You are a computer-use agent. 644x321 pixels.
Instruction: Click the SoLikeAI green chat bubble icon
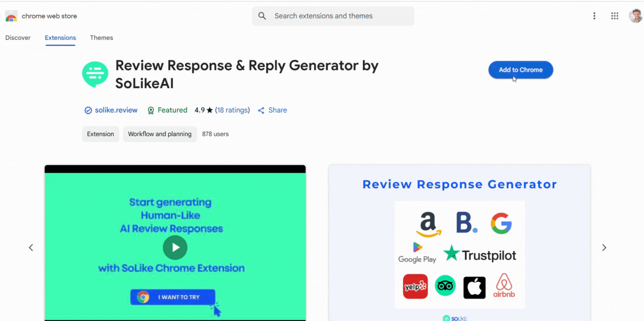[x=95, y=74]
